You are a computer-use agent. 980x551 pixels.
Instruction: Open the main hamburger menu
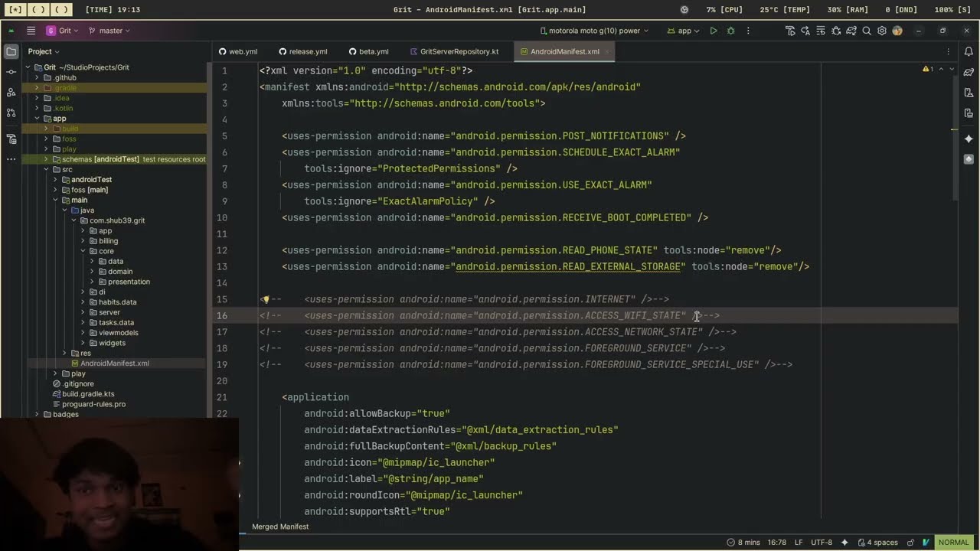pos(31,31)
